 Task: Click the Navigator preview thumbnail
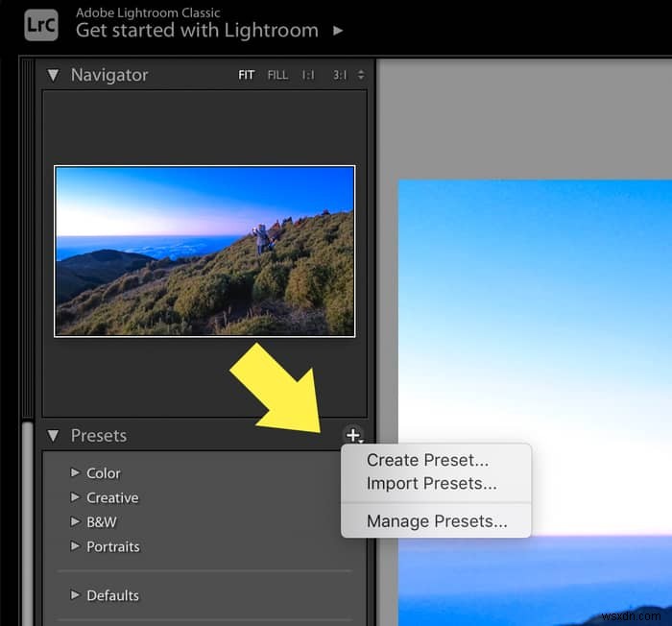coord(204,252)
